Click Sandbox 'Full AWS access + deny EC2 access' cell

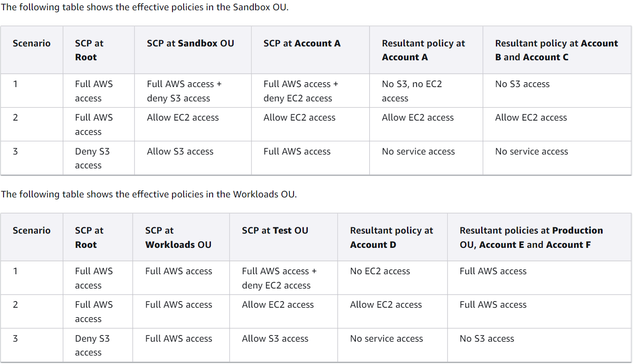pos(301,91)
